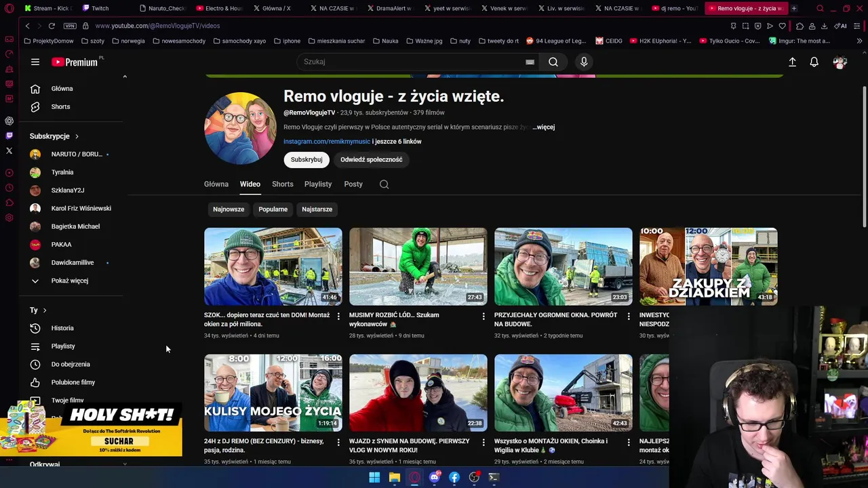Screen dimensions: 868x488
Task: Reload the page in the browser
Action: (52, 26)
